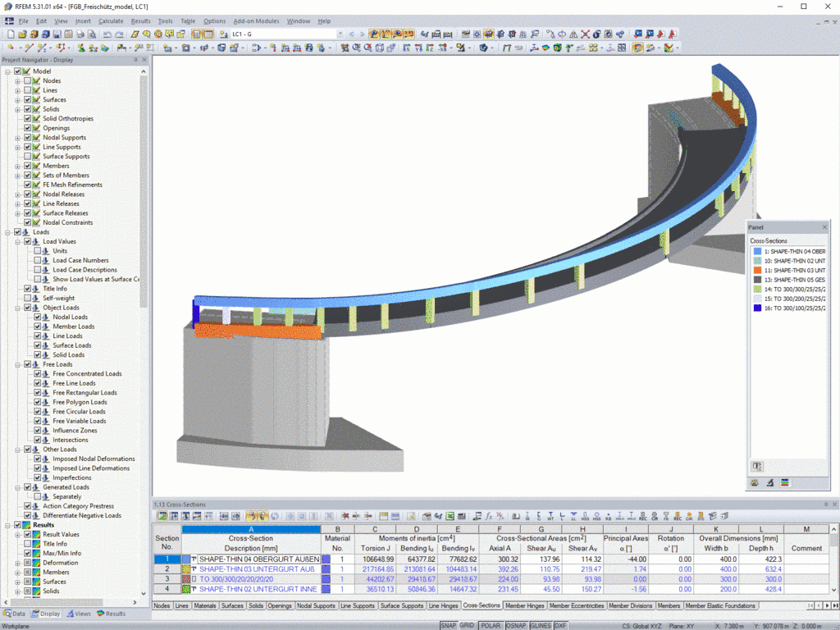
Task: Select the next load case arrow
Action: point(362,34)
